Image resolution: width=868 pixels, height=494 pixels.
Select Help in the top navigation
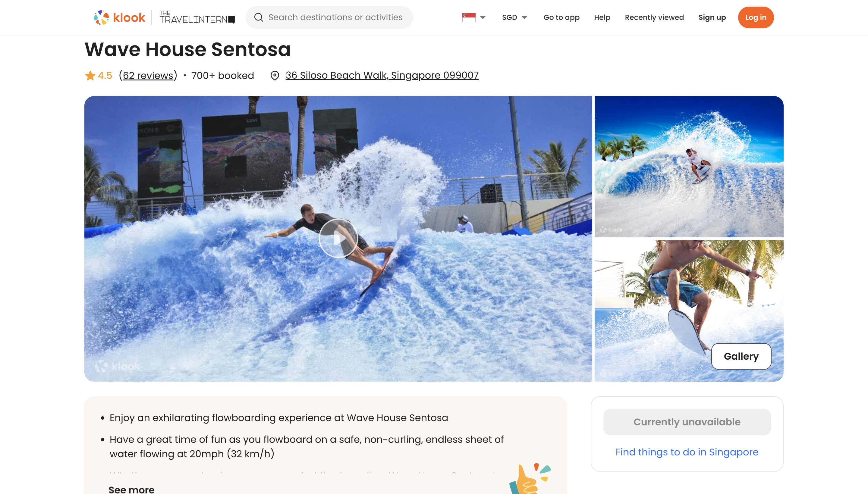[x=602, y=17]
